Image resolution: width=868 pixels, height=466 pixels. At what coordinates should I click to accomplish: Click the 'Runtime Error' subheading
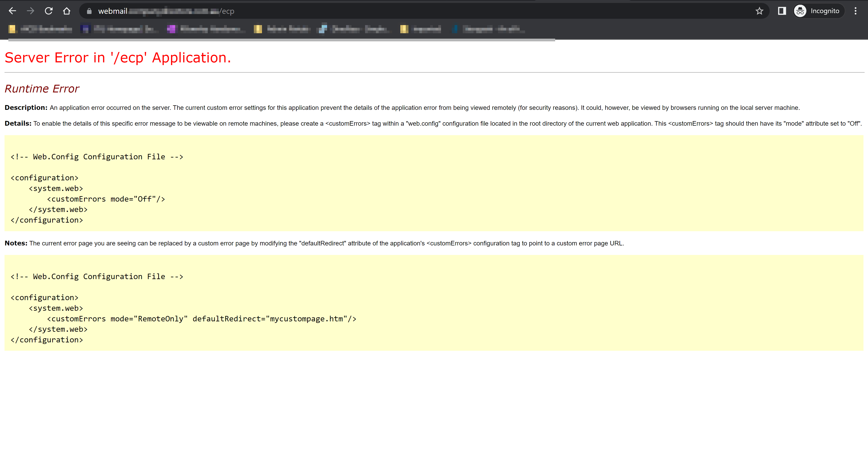(42, 89)
